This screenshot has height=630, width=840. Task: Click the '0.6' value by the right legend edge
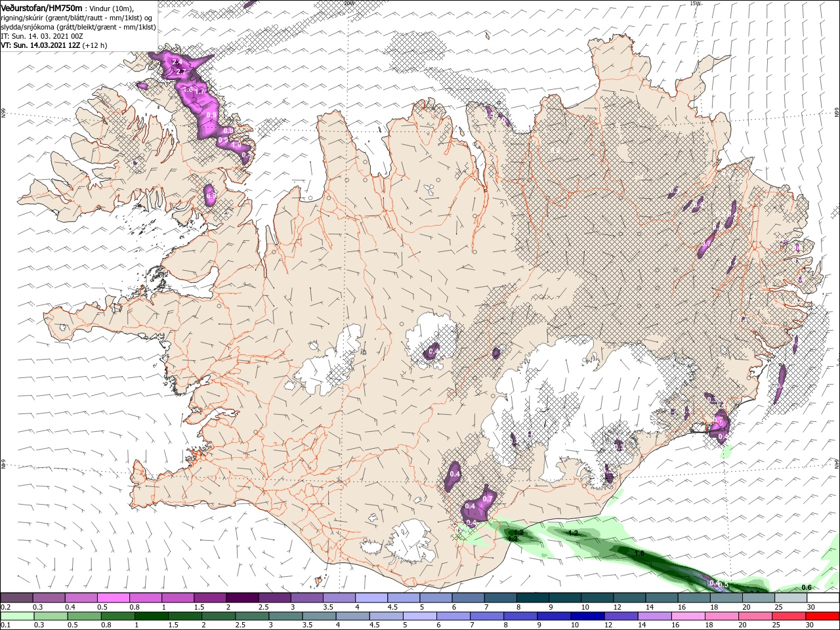pyautogui.click(x=807, y=587)
